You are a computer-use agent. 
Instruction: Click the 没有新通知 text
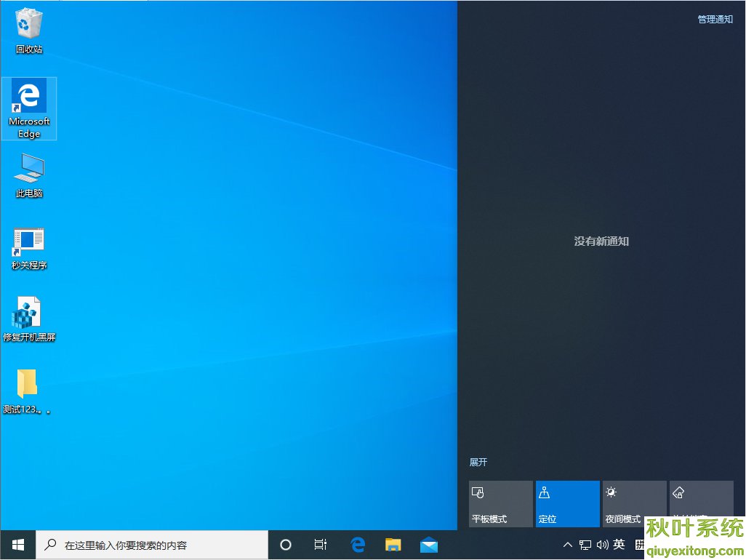[x=601, y=241]
